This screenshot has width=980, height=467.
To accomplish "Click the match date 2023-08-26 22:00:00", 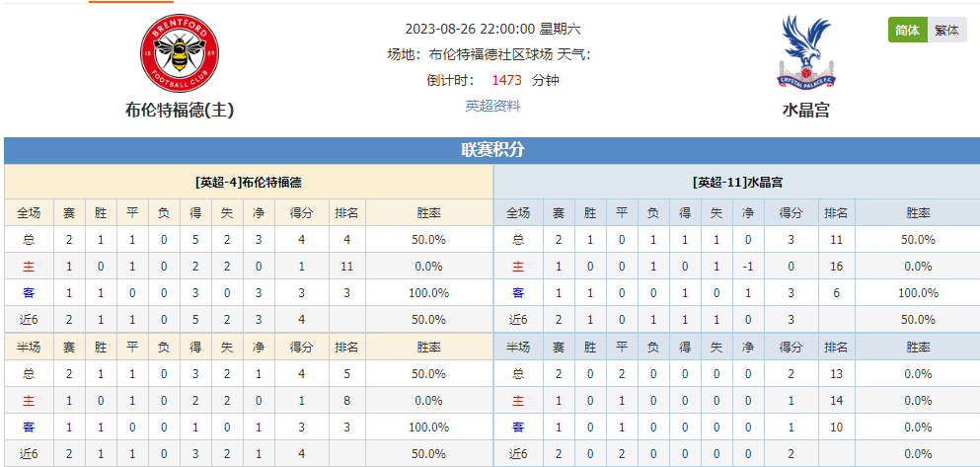I will click(470, 29).
